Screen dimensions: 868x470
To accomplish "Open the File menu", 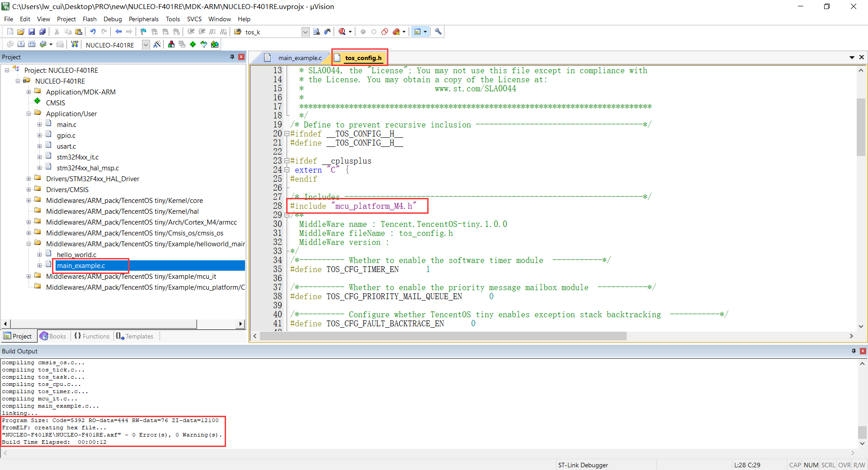I will click(9, 19).
